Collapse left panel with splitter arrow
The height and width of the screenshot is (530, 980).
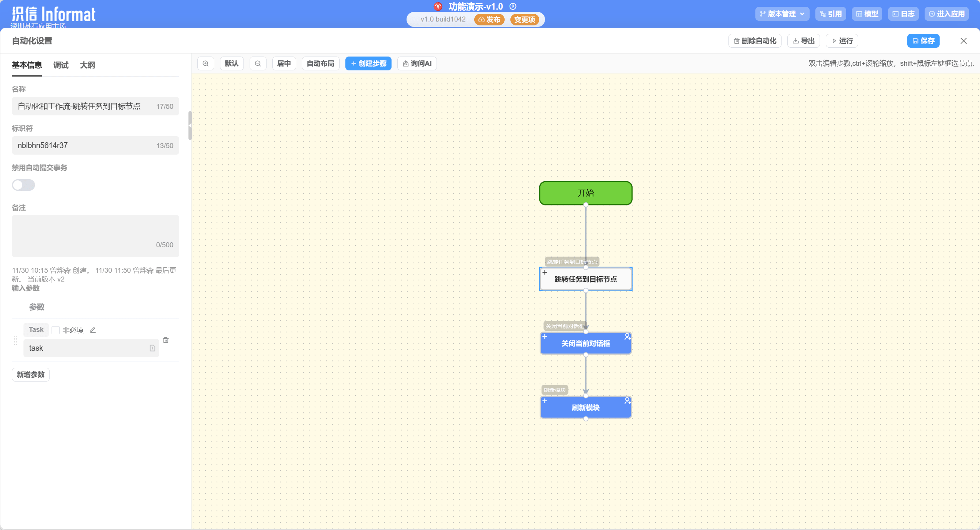[x=190, y=125]
